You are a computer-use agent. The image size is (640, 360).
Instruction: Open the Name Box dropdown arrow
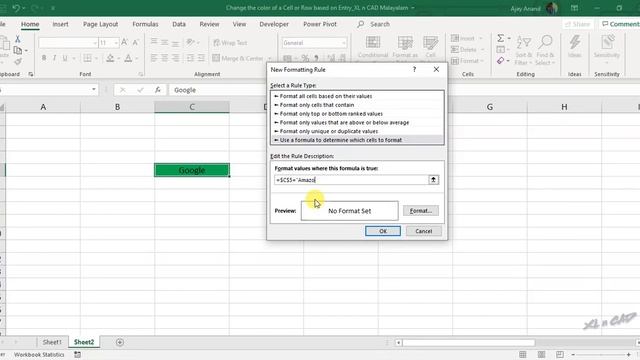click(93, 89)
